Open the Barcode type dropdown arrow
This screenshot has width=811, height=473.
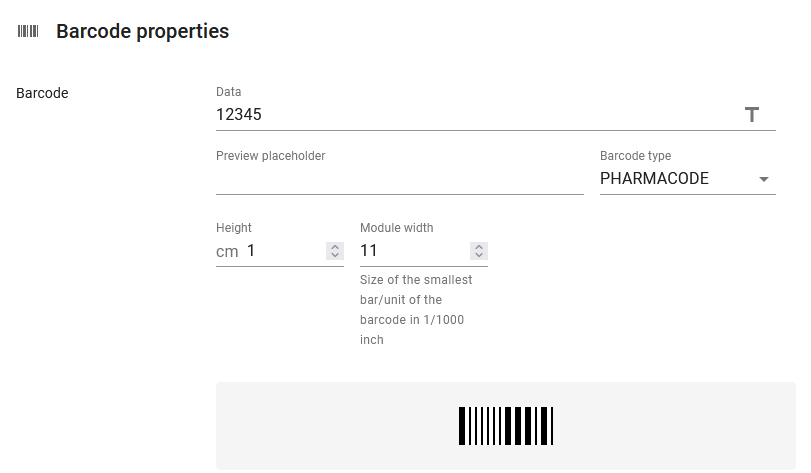point(763,179)
